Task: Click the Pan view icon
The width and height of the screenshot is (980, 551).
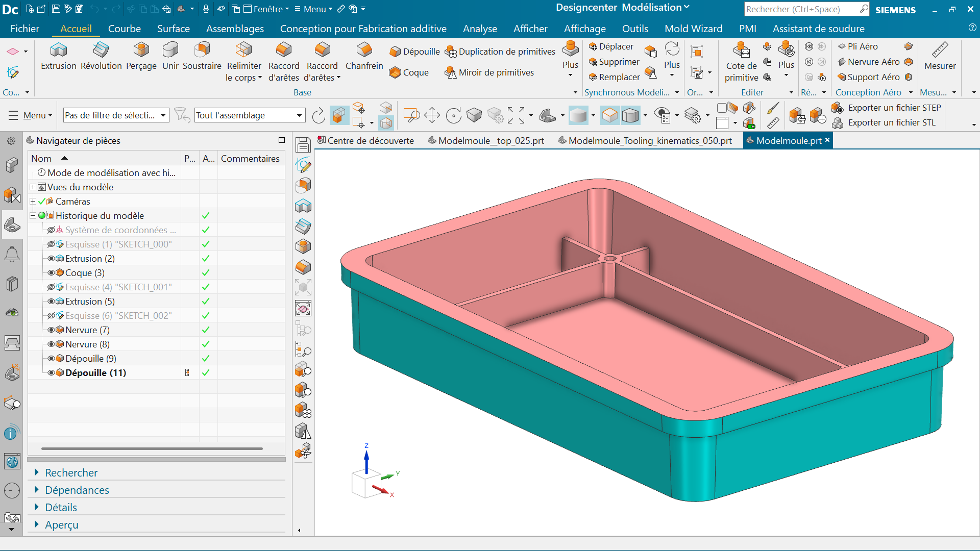Action: [x=432, y=115]
